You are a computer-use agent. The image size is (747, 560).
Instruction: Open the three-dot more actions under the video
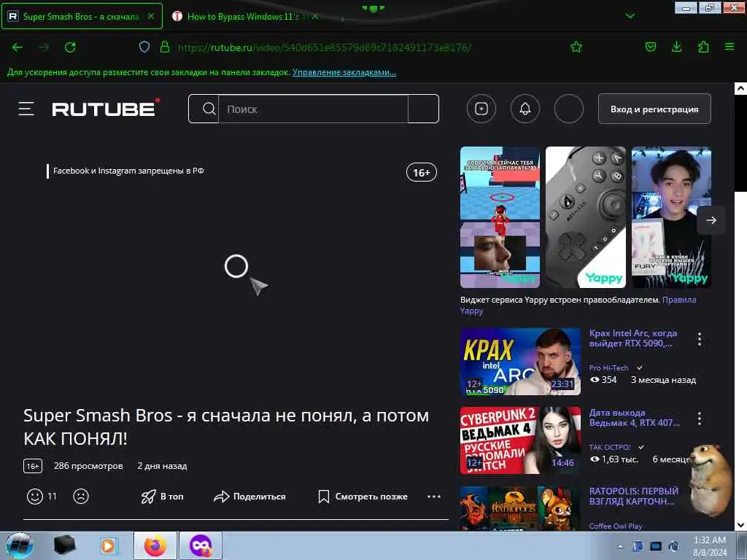[x=433, y=496]
